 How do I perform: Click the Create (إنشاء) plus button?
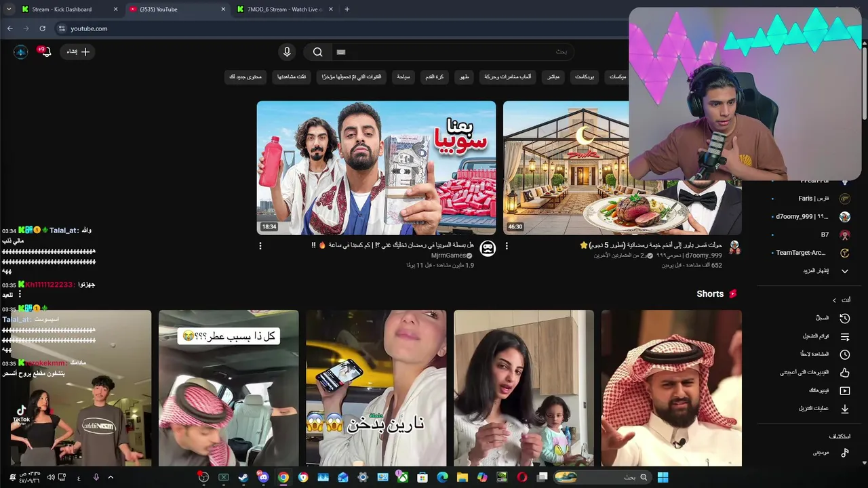[78, 52]
